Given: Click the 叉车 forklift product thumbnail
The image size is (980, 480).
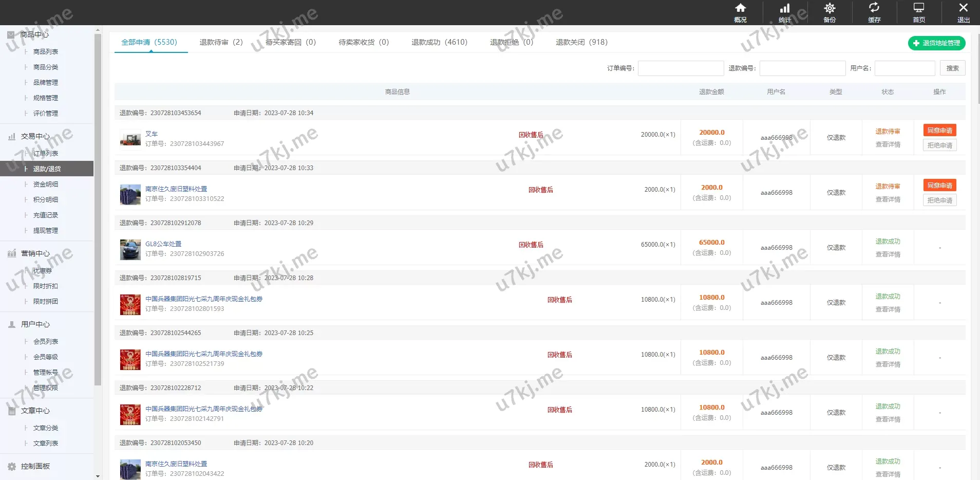Looking at the screenshot, I should (x=130, y=139).
